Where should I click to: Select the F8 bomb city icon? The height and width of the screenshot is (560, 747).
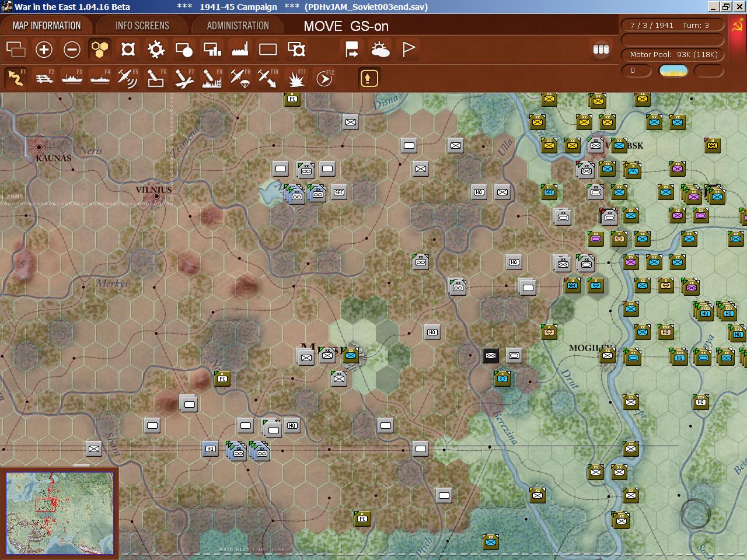click(212, 78)
